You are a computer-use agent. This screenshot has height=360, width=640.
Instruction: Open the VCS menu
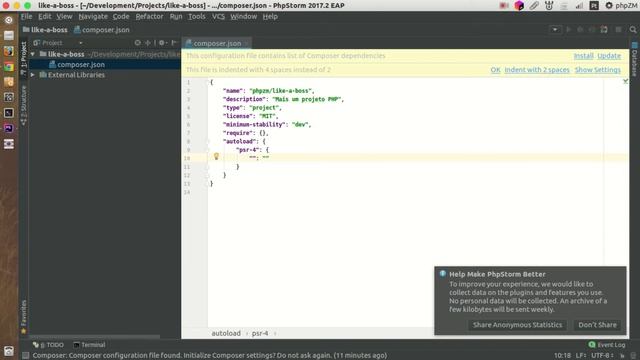pyautogui.click(x=218, y=16)
